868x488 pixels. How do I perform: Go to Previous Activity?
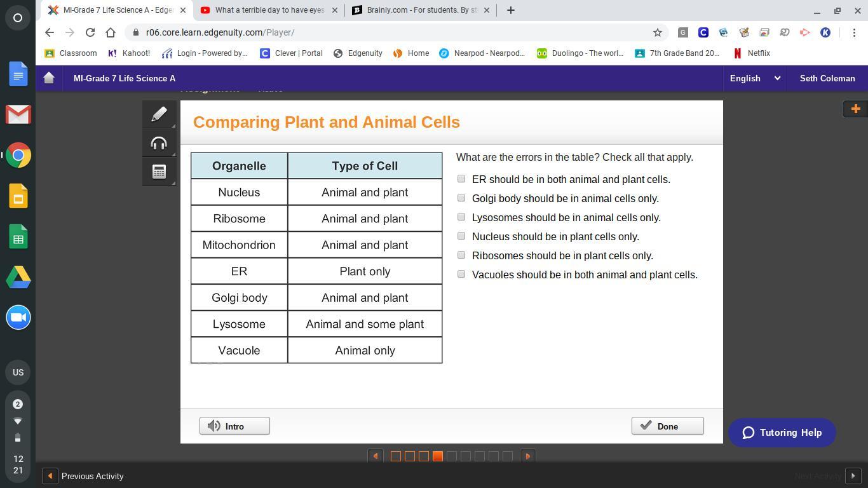[83, 476]
